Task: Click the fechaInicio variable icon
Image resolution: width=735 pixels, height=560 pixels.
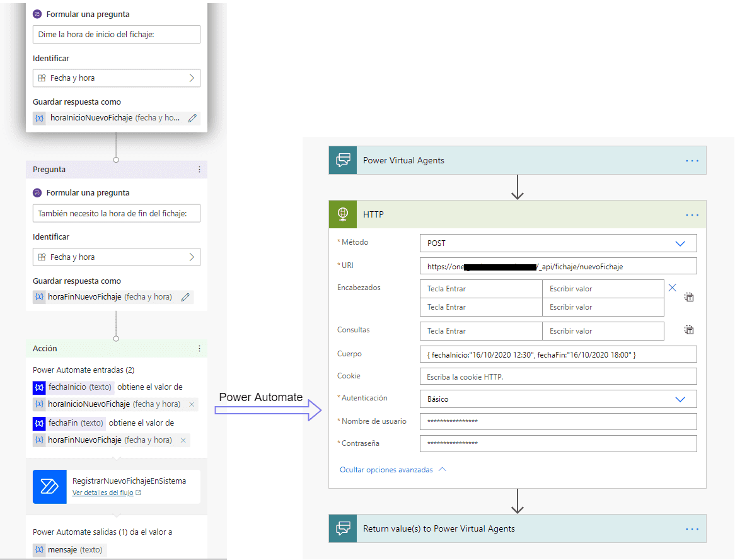Action: click(x=39, y=387)
